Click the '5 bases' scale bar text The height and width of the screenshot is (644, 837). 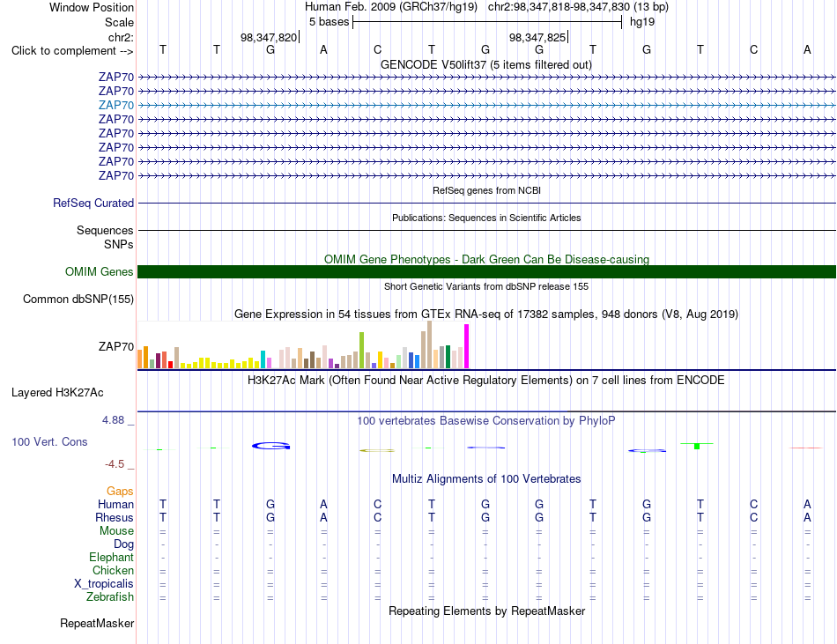point(329,22)
